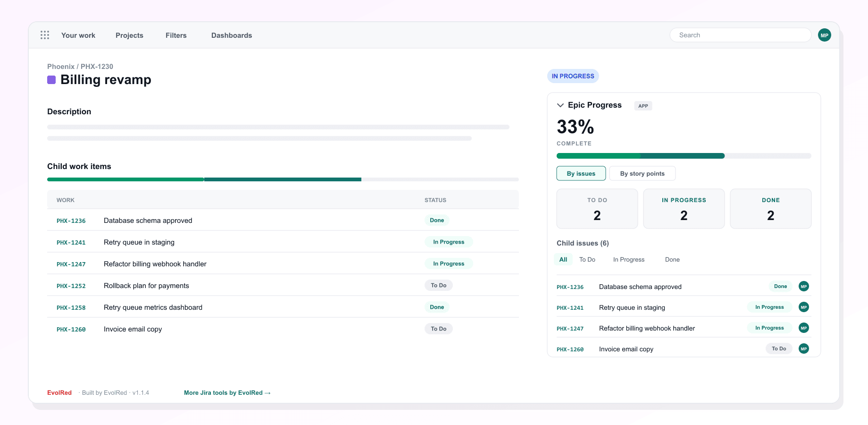Click the Billing revamp title
Screen dimensions: 868x425
tap(106, 79)
